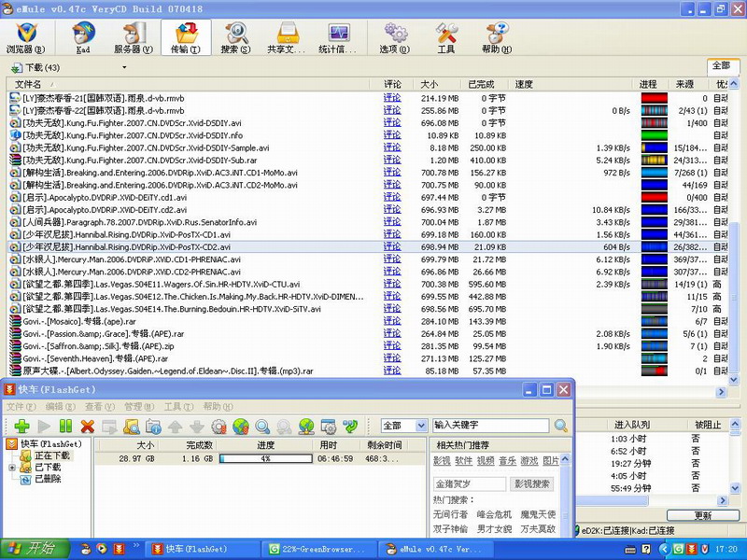Viewport: 747px width, 560px height.
Task: Click the folder with magnifier icon in FlashGet
Action: coord(131,426)
